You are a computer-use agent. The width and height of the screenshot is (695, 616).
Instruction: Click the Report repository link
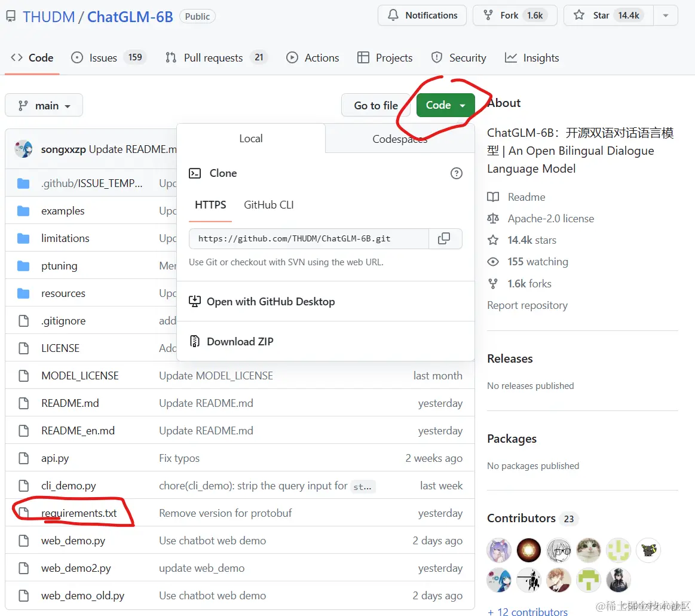click(528, 305)
